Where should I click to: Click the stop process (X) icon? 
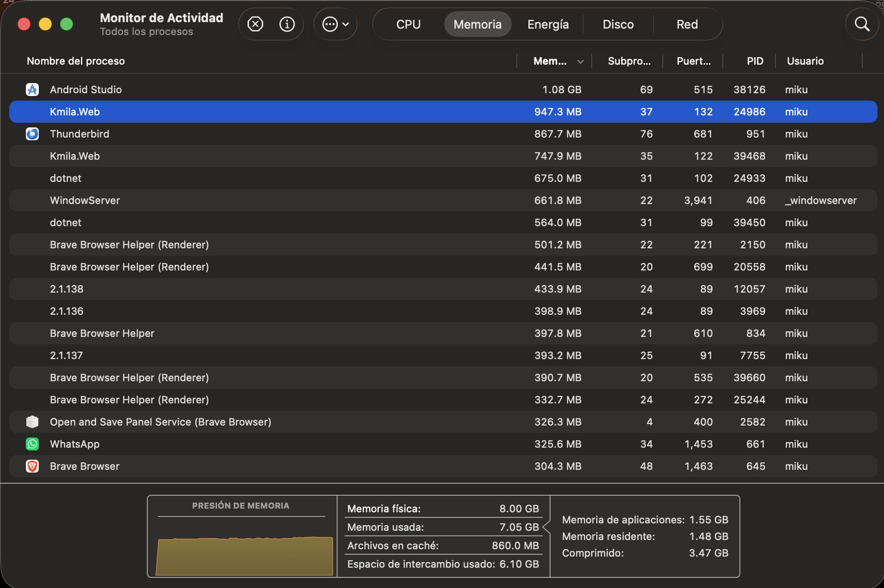click(255, 24)
